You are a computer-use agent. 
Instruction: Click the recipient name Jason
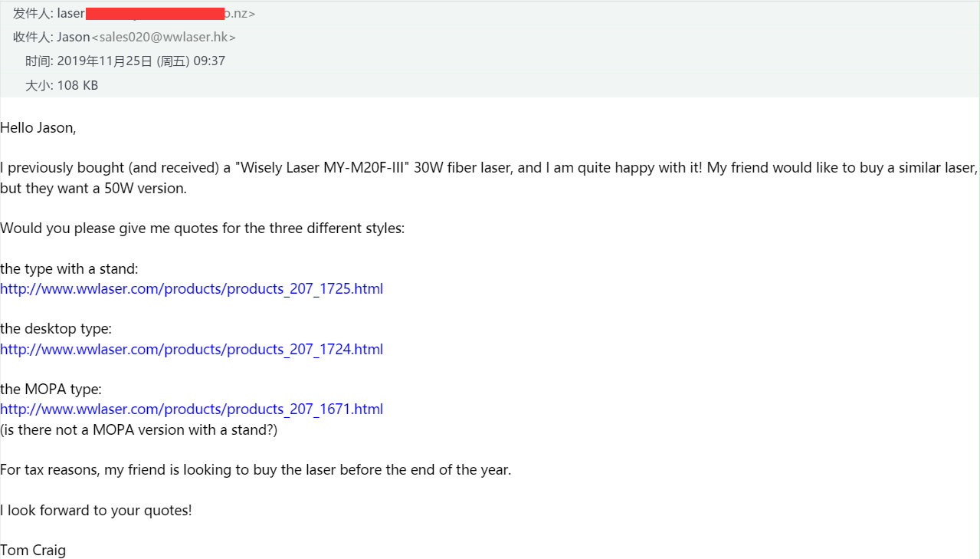(74, 37)
